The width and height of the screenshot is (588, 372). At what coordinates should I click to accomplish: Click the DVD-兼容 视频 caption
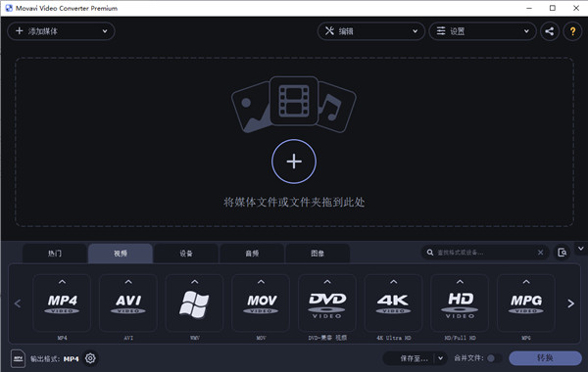pos(327,338)
